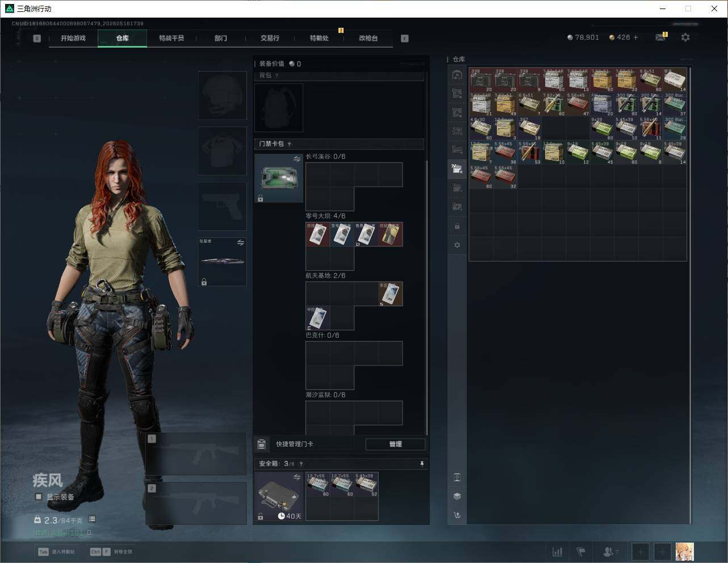Switch to the 改枪台 tab
This screenshot has height=563, width=728.
(368, 38)
